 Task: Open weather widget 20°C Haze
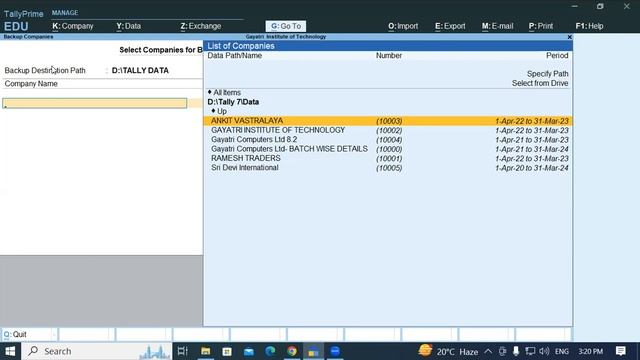click(448, 351)
